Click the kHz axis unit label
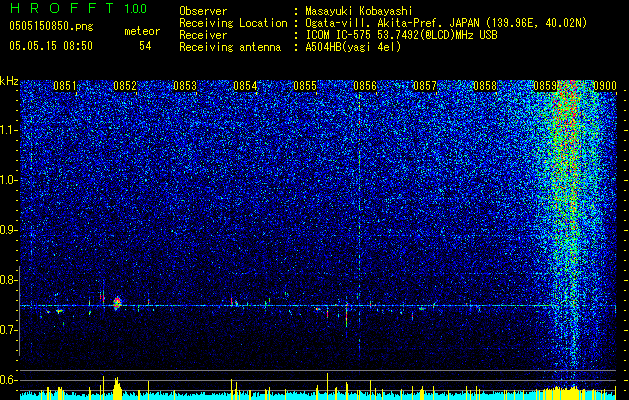Viewport: 629px width, 400px height. point(9,81)
